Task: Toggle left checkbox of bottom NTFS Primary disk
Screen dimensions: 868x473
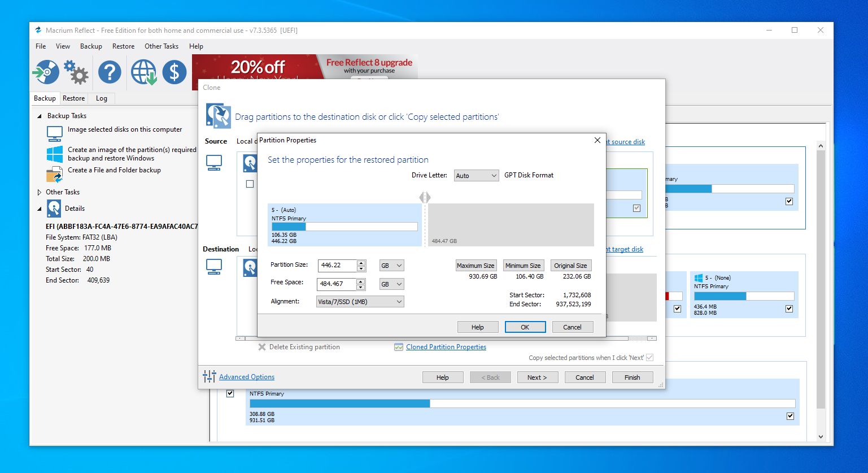Action: coord(230,393)
